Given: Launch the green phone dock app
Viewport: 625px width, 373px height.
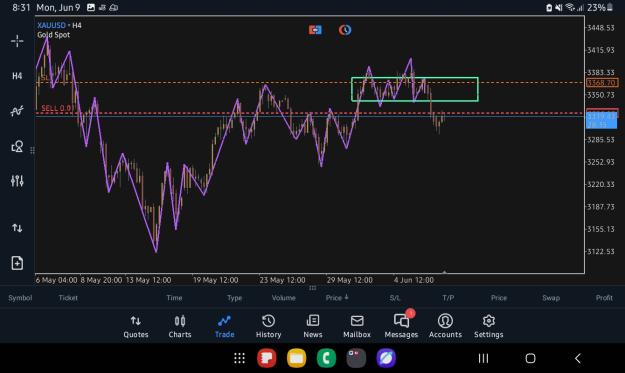Looking at the screenshot, I should (x=326, y=358).
